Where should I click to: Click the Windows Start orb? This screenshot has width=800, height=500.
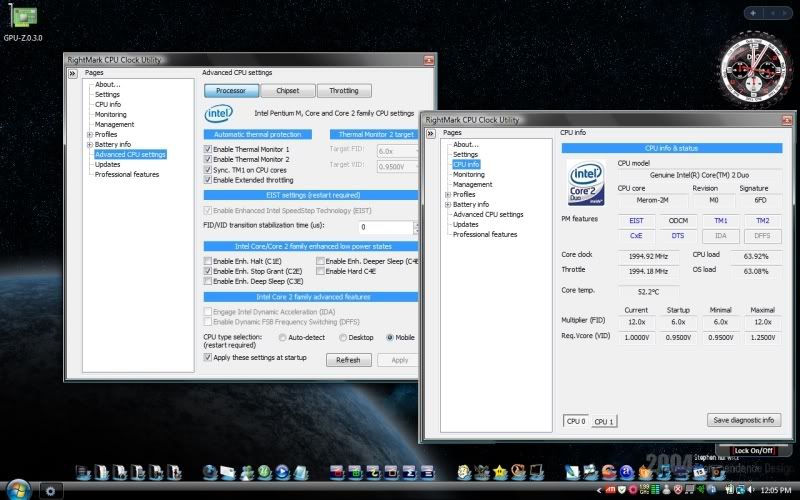[x=18, y=490]
